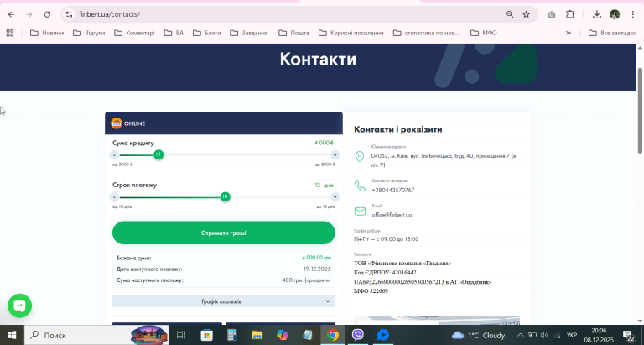Image resolution: width=644 pixels, height=345 pixels.
Task: Open Task View on the taskbar
Action: click(181, 335)
